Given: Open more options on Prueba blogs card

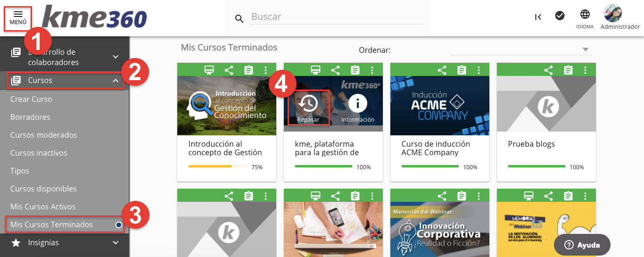Looking at the screenshot, I should click(585, 70).
